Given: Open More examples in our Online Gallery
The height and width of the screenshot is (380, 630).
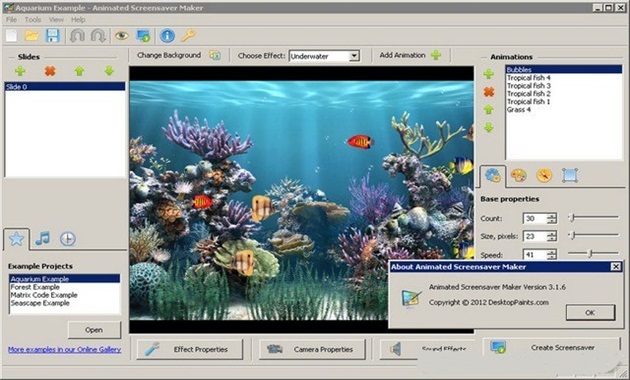Looking at the screenshot, I should click(64, 349).
